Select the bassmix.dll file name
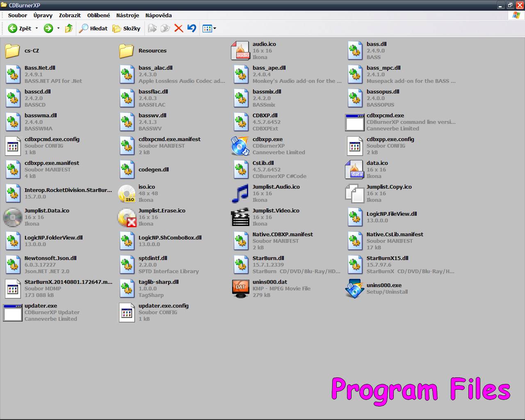 267,91
